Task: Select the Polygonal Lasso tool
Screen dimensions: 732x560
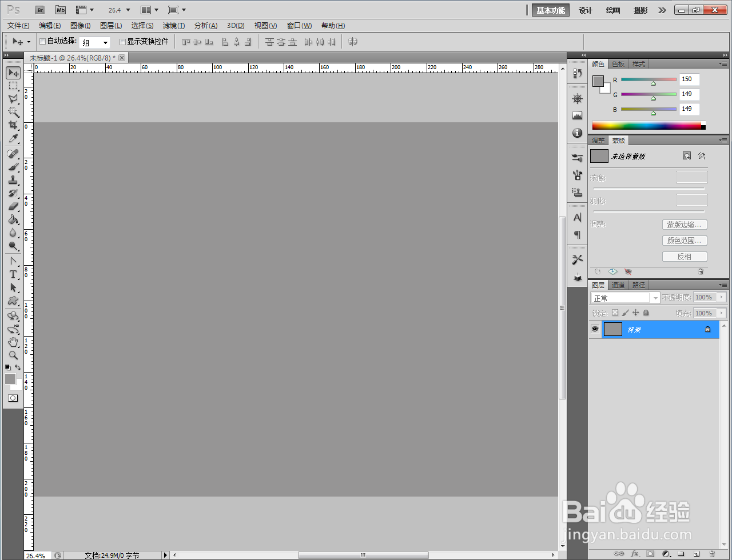Action: [13, 99]
